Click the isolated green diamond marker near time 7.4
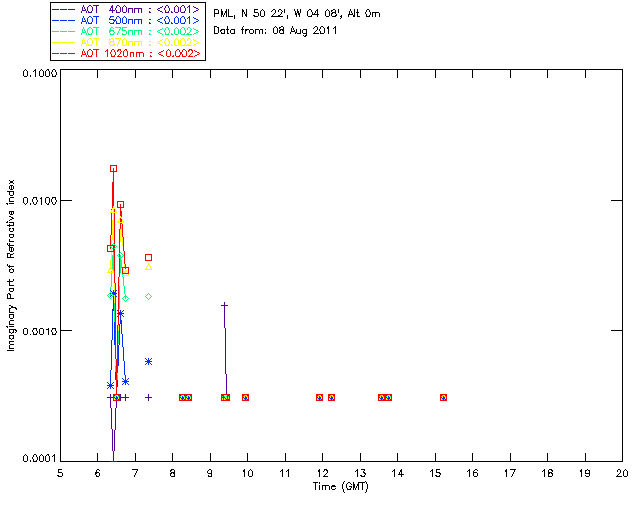Screen dimensions: 640x512 (149, 296)
